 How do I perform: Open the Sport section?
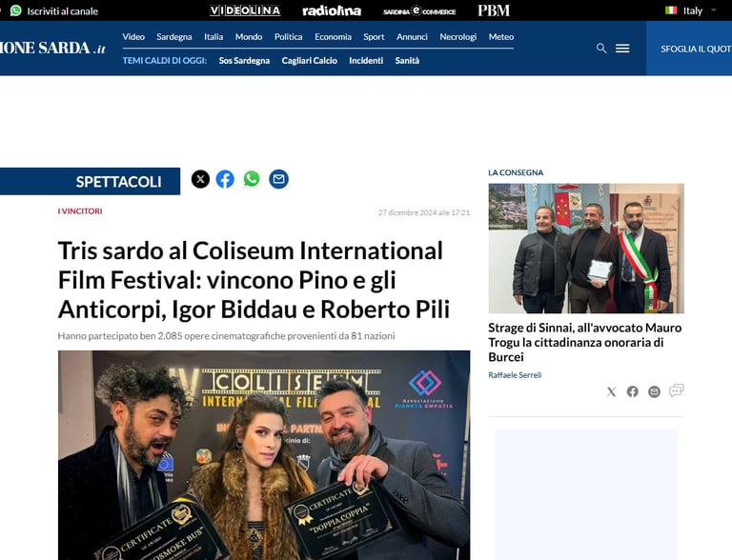pyautogui.click(x=374, y=37)
